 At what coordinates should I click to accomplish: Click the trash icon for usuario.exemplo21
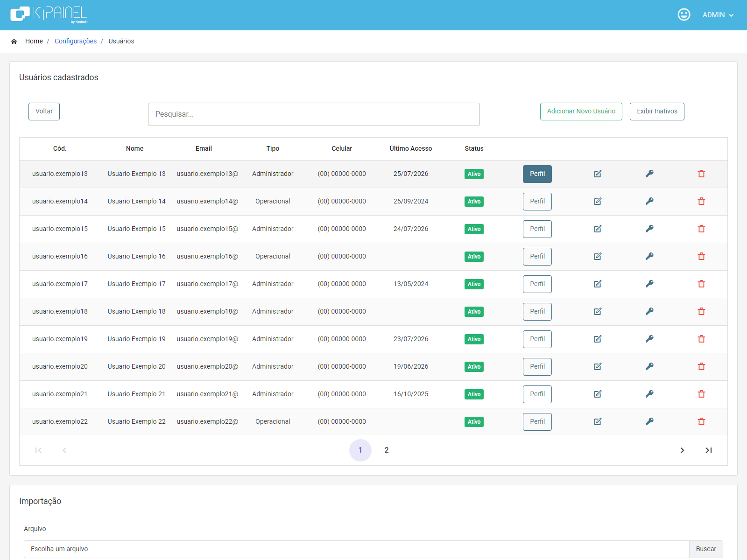(x=701, y=394)
